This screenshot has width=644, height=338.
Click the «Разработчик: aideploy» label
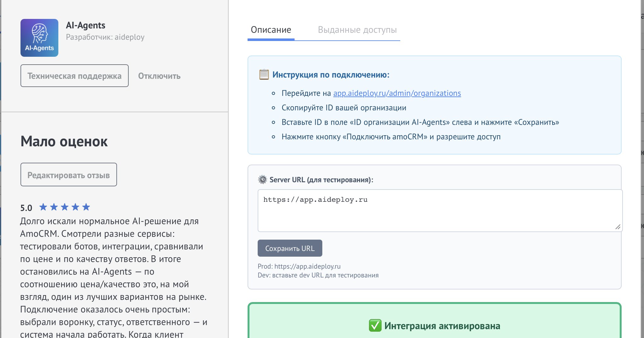coord(105,37)
